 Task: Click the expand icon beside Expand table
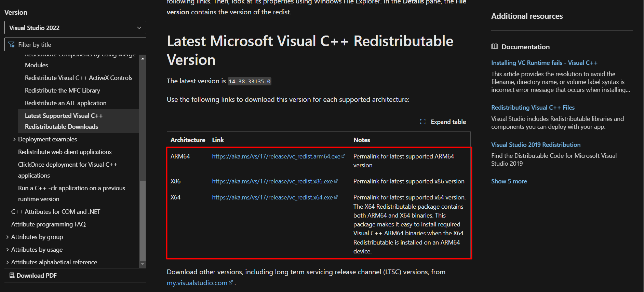click(x=423, y=122)
